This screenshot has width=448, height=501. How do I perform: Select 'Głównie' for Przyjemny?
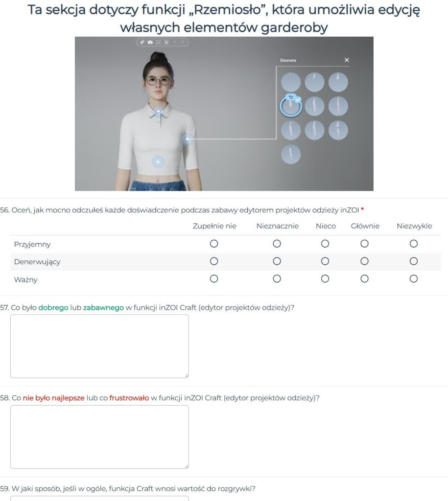365,244
